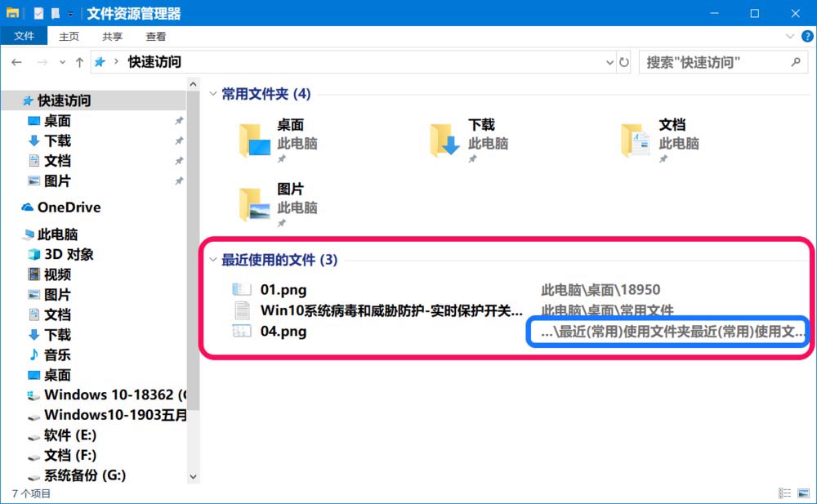Viewport: 817px width, 504px height.
Task: Switch to details view layout
Action: pyautogui.click(x=785, y=493)
